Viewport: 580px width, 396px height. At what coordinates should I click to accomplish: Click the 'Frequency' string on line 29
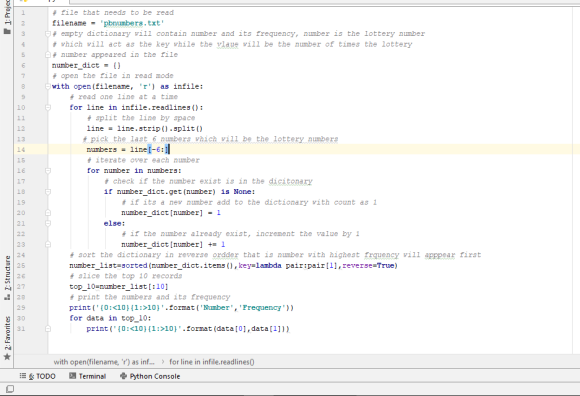[262, 308]
